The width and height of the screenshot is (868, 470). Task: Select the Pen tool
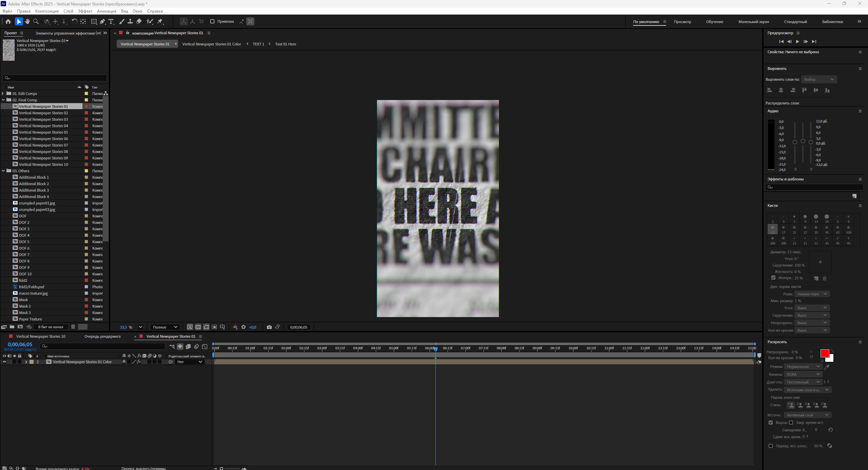coord(102,21)
